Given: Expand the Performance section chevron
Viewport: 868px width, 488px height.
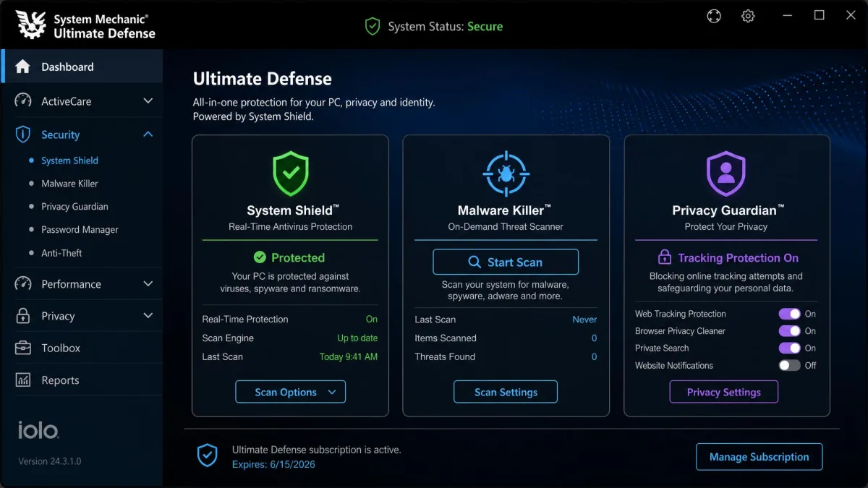Looking at the screenshot, I should [148, 284].
